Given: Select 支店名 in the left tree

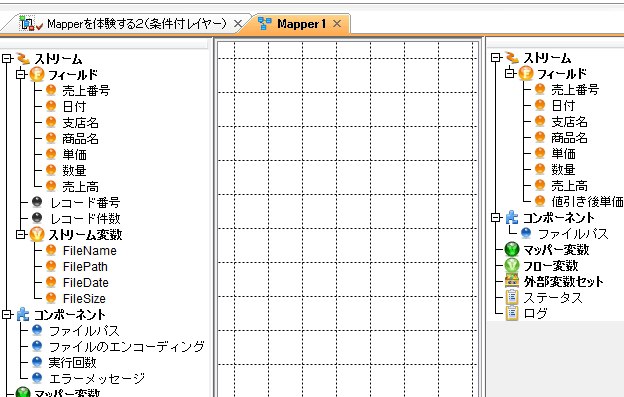Looking at the screenshot, I should click(x=80, y=123).
